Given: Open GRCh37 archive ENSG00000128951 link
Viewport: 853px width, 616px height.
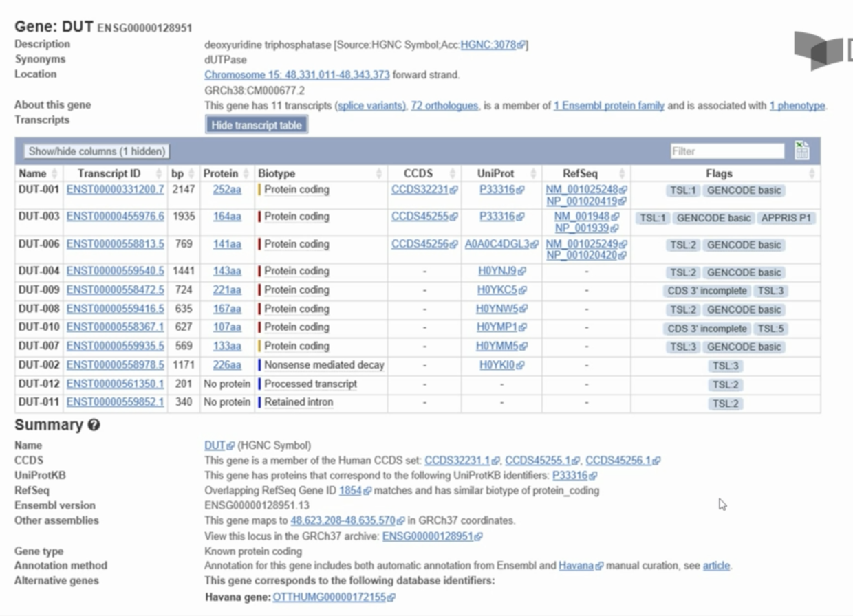Looking at the screenshot, I should point(428,536).
